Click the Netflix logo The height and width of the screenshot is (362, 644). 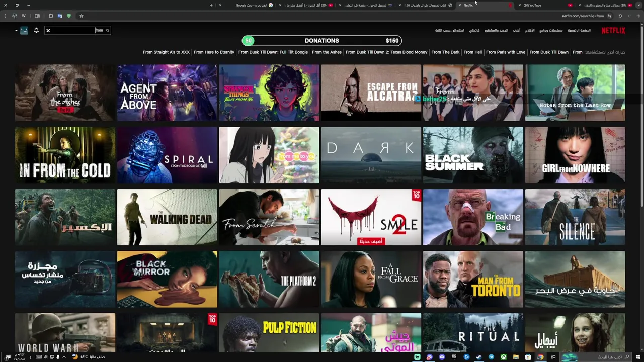(613, 30)
